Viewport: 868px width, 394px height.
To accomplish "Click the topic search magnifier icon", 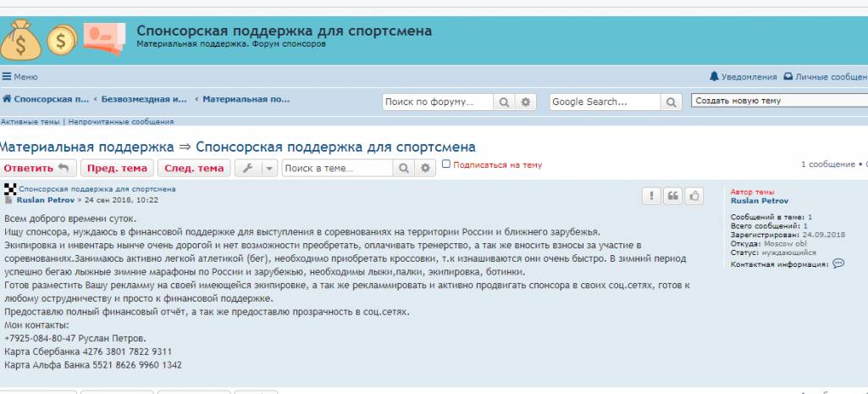I will [404, 168].
